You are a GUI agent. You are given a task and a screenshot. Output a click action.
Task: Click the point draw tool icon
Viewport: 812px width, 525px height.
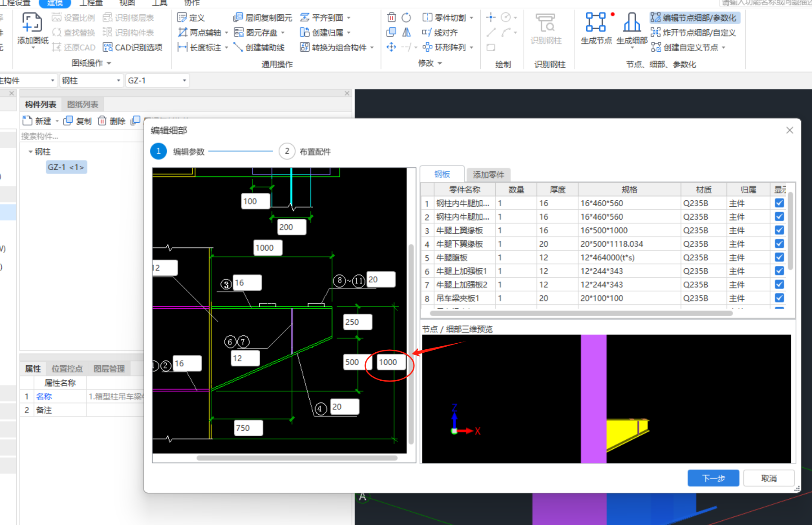[x=491, y=18]
